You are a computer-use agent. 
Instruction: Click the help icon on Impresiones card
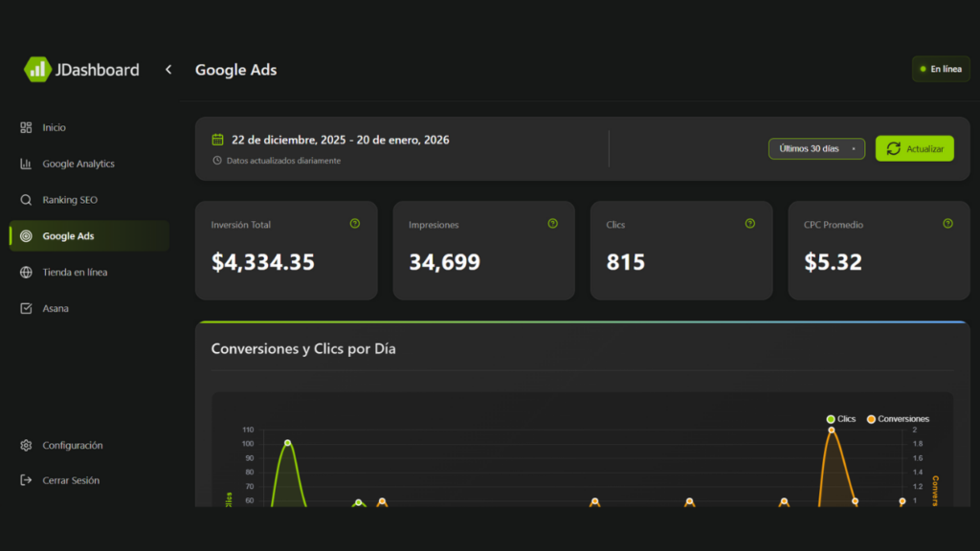coord(552,224)
